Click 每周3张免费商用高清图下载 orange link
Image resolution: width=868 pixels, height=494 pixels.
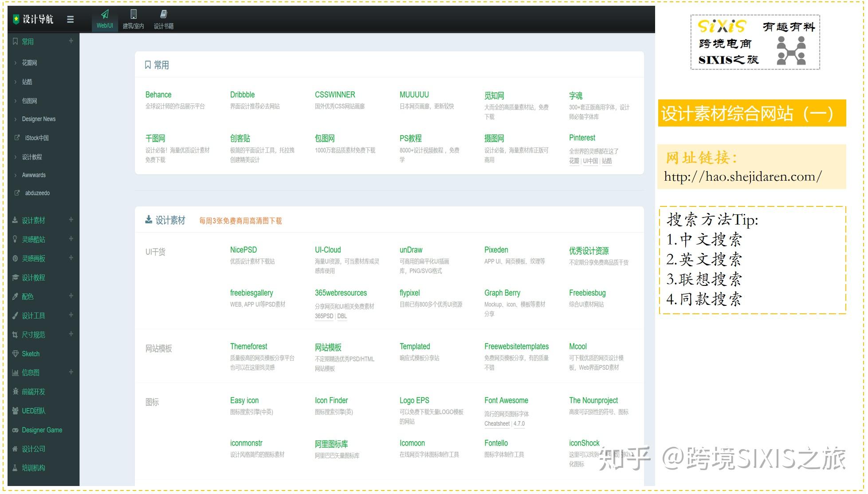240,221
